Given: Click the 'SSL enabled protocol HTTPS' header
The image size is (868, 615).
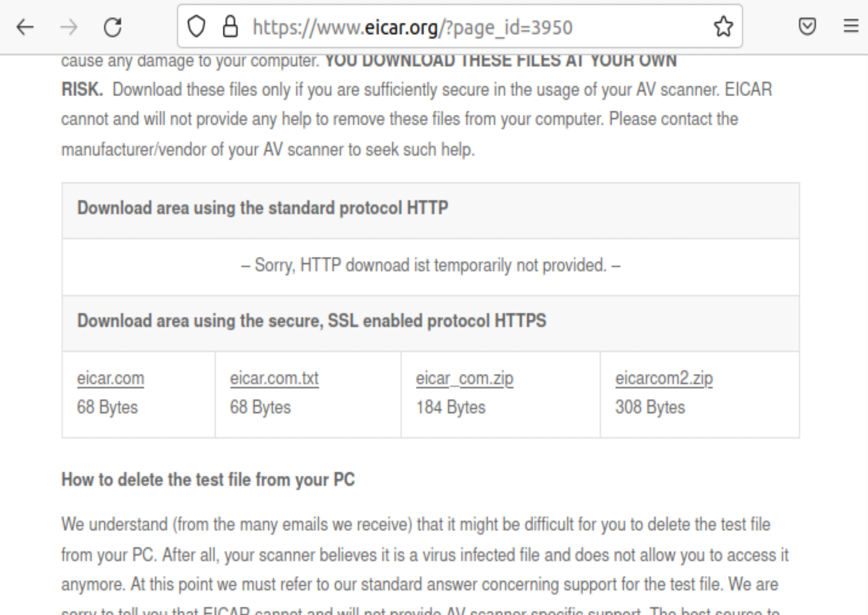Looking at the screenshot, I should coord(312,321).
